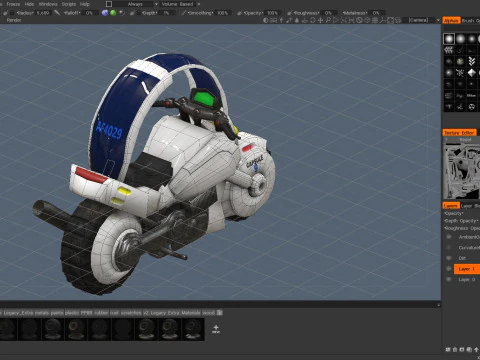Click the pressure icon before Roughness
Image resolution: width=480 pixels, height=360 pixels.
tap(289, 13)
